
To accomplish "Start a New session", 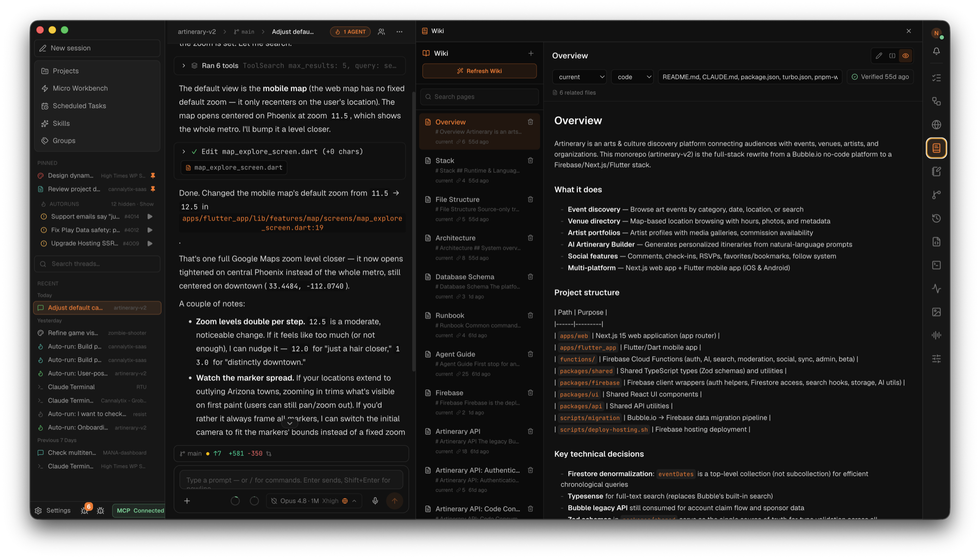I will click(97, 48).
